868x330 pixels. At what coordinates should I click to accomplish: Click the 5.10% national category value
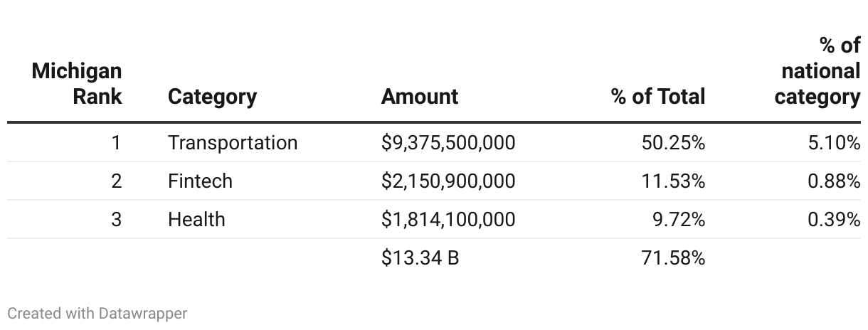(834, 143)
